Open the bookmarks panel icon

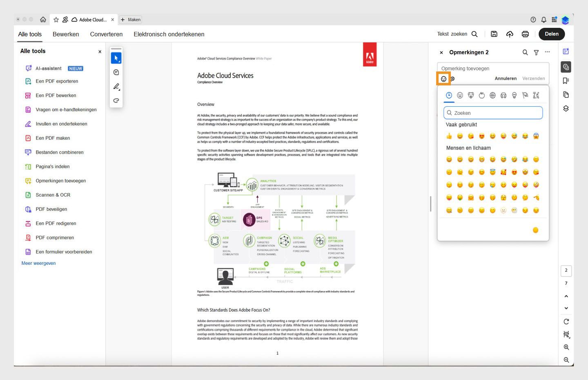pyautogui.click(x=566, y=81)
